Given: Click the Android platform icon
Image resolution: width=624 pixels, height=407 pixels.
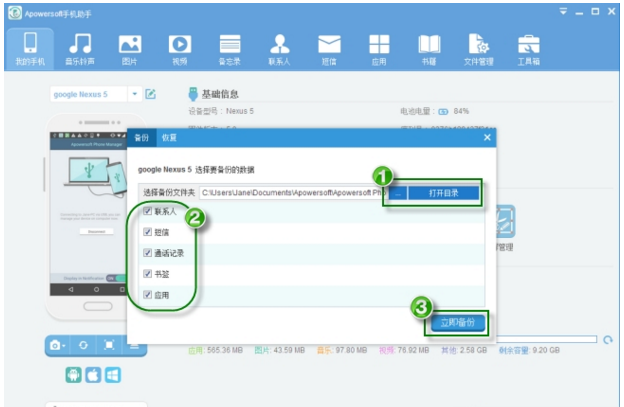Looking at the screenshot, I should [x=74, y=375].
